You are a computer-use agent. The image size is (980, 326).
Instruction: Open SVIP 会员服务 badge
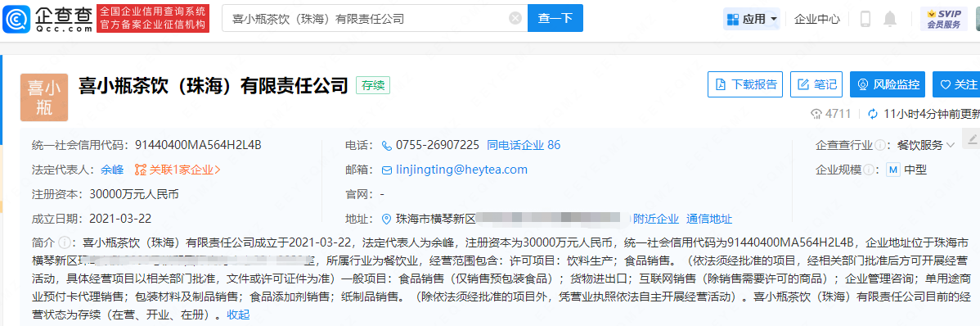[x=944, y=19]
